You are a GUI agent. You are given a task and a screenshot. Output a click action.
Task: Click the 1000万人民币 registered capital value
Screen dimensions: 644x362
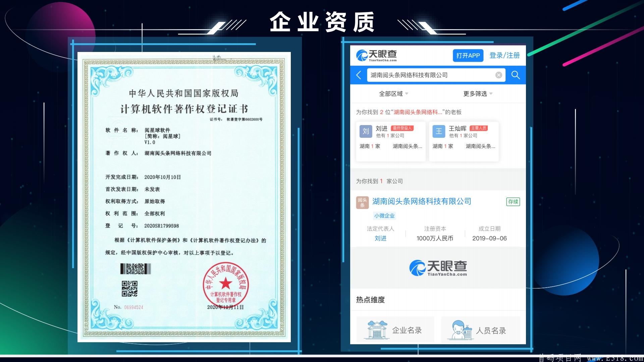coord(435,238)
